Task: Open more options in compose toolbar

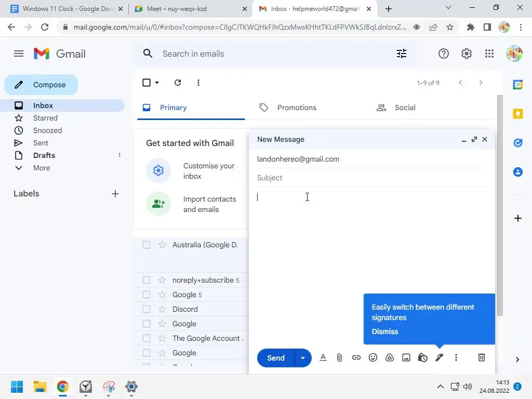Action: [x=456, y=357]
